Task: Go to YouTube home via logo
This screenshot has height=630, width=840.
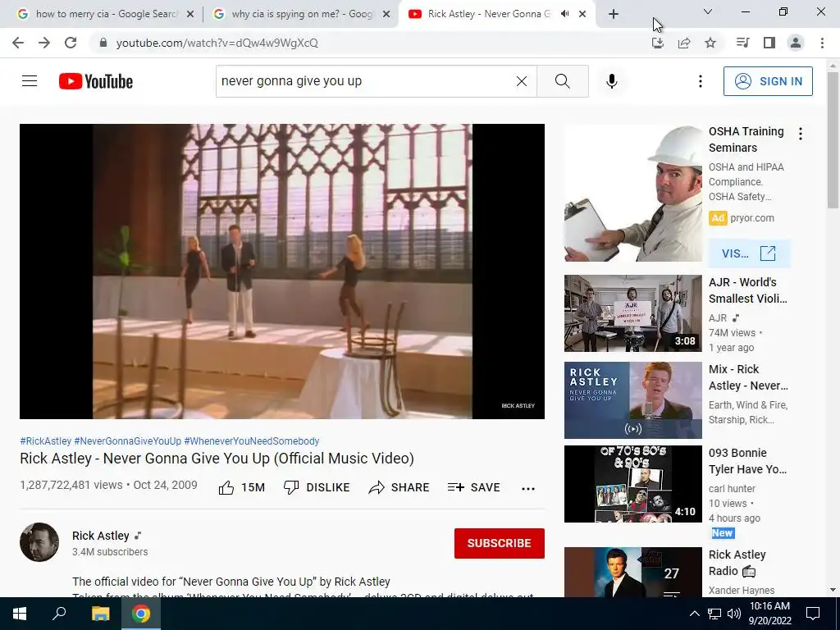Action: 96,81
